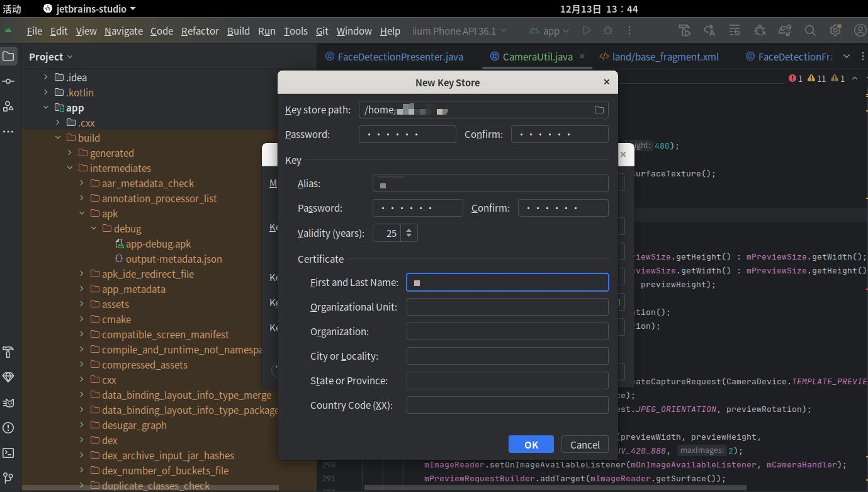Open the device selector dropdown lium Phone API 36.1

(459, 30)
